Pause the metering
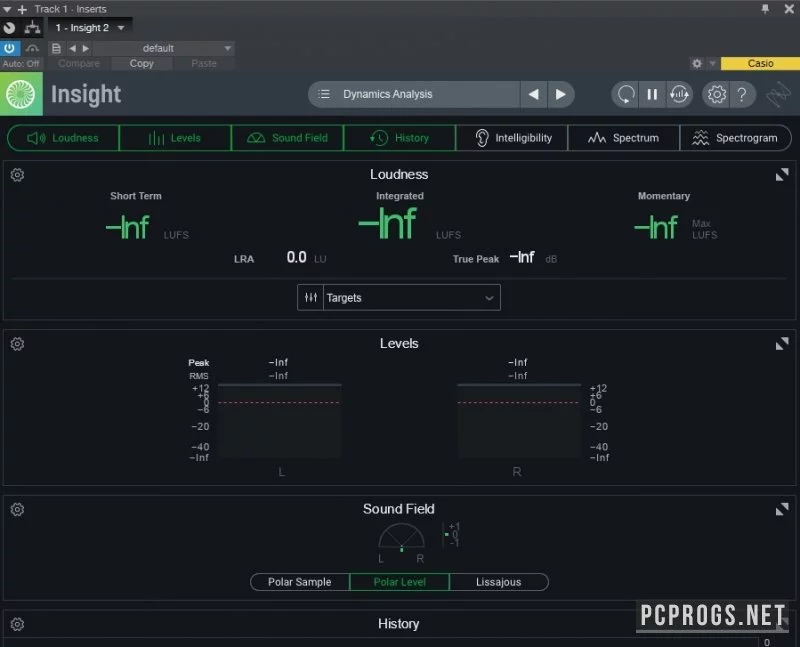This screenshot has height=647, width=800. point(652,94)
